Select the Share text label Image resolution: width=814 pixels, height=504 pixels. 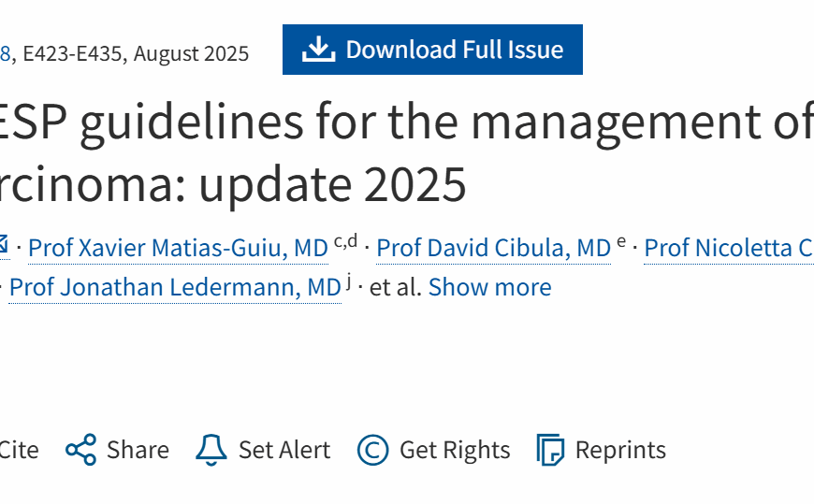coord(138,450)
